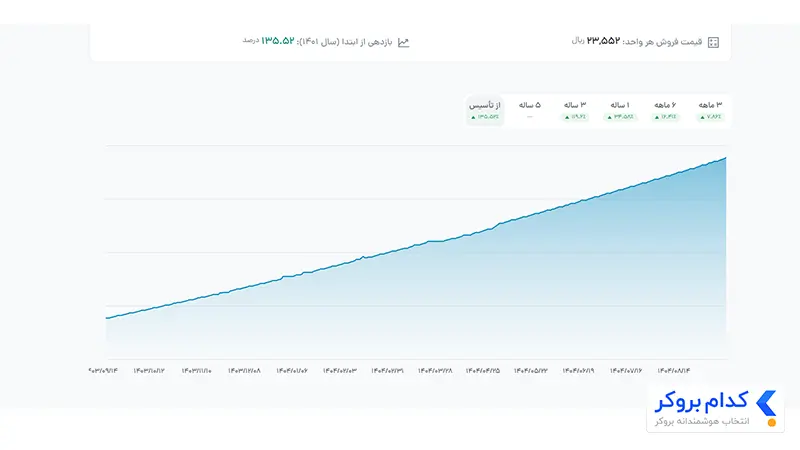This screenshot has width=800, height=450.
Task: Click the unit sale price value ۲۳,۵۵۲
Action: (603, 41)
